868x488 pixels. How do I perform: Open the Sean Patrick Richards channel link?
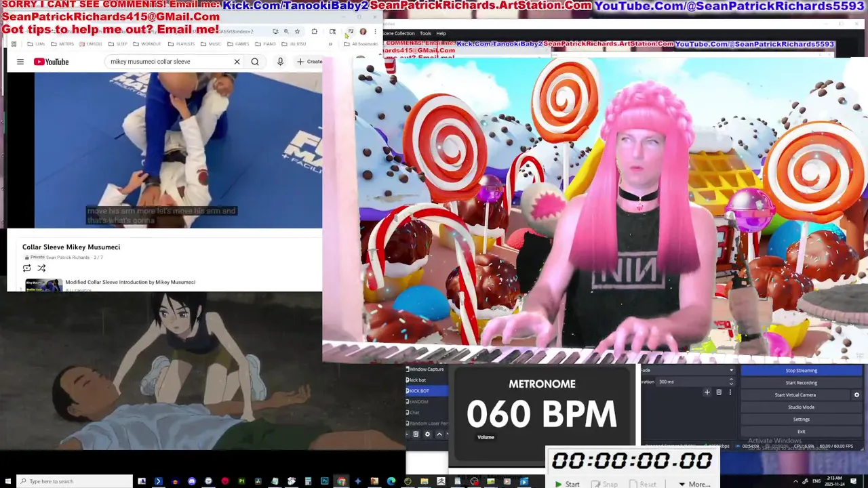pos(68,258)
